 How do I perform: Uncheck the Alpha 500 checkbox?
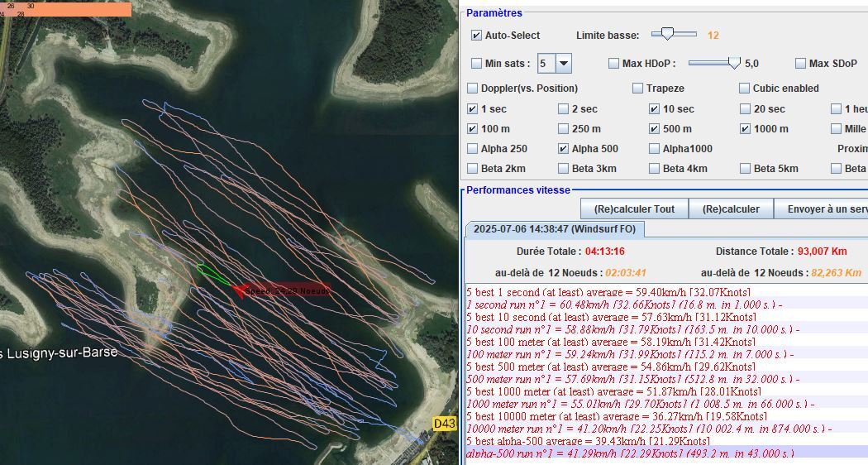point(563,149)
